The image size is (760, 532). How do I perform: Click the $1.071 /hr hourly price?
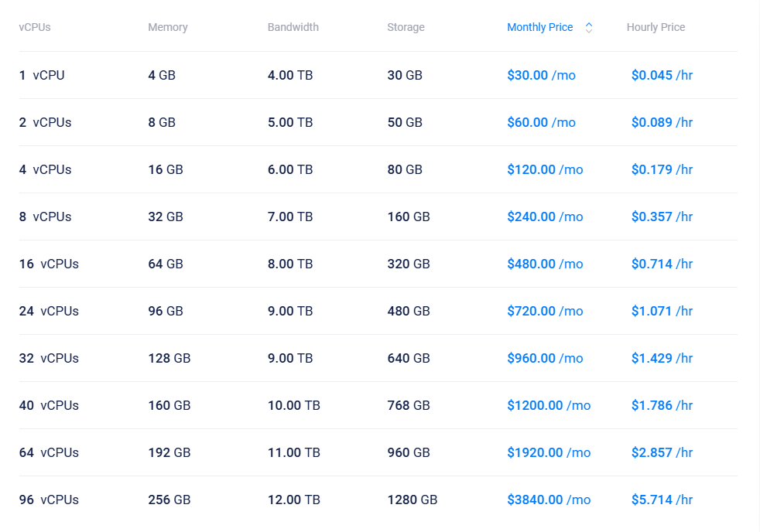(x=662, y=311)
